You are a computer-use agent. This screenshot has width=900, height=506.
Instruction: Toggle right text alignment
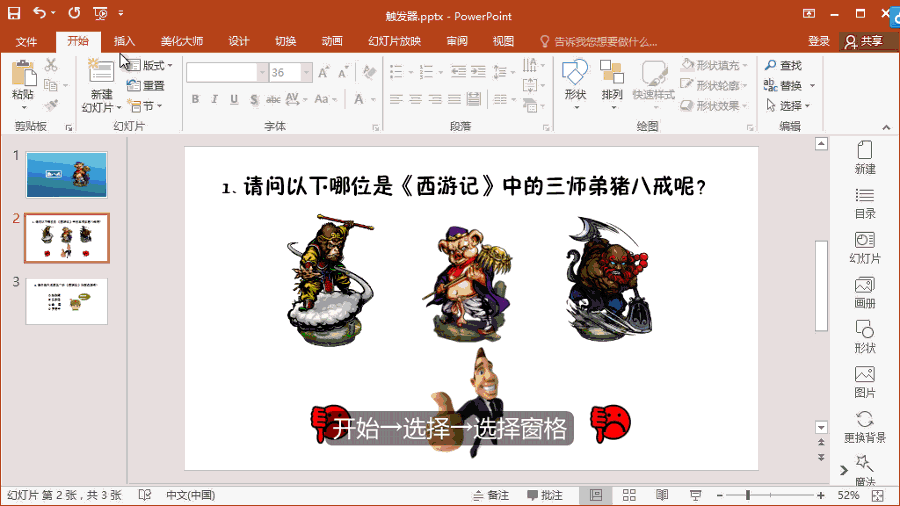pyautogui.click(x=435, y=99)
